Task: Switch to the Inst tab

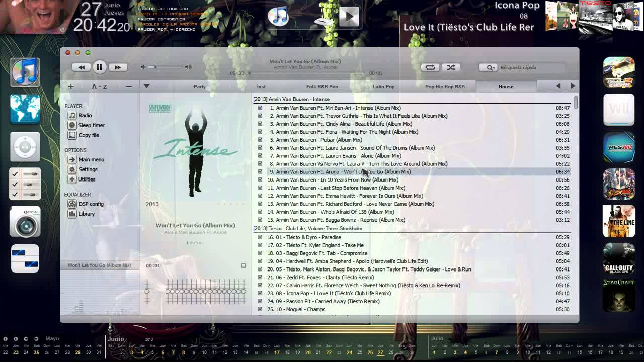Action: 261,86
